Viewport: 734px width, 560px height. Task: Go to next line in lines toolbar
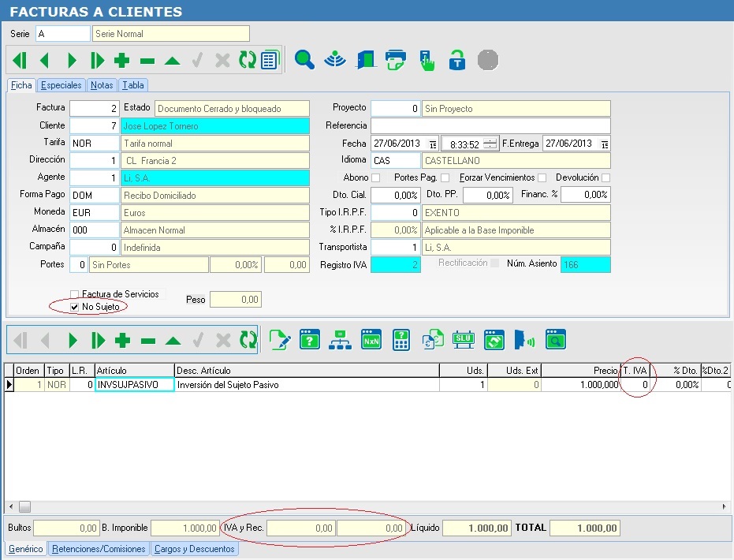(x=73, y=341)
